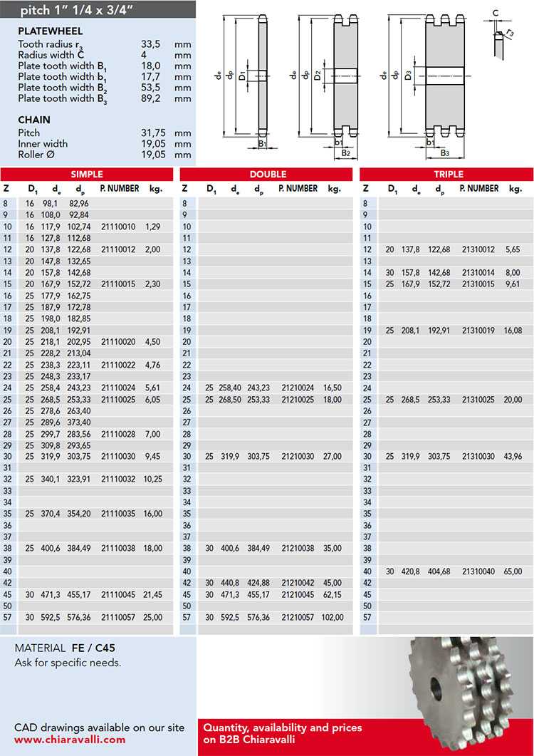Click the MATERIAL FE / C45 text

click(65, 648)
